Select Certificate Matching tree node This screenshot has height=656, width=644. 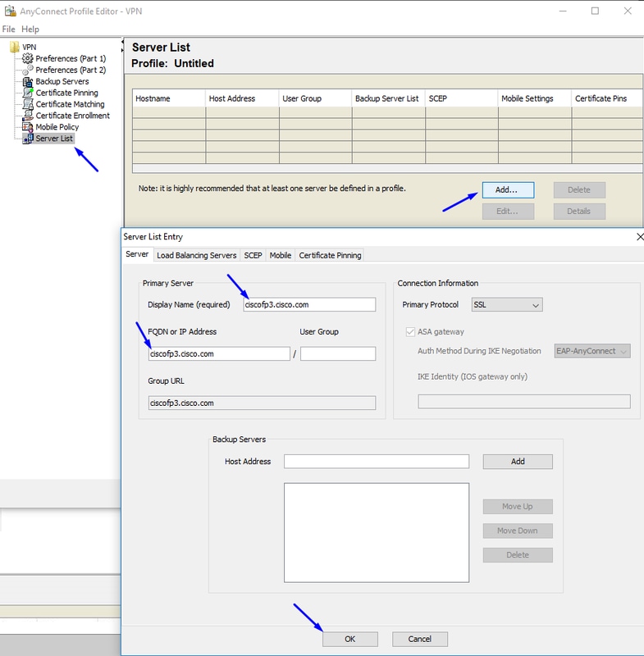tap(71, 104)
